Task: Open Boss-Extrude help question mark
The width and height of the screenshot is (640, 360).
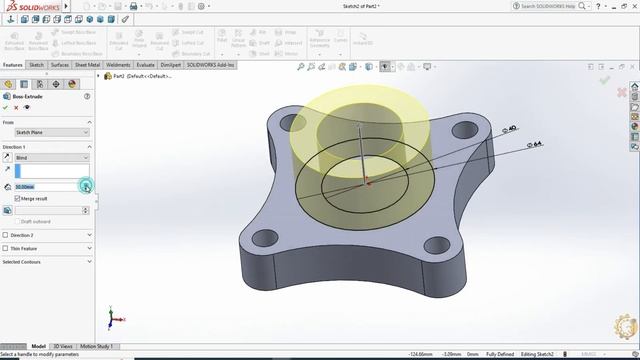Action: (x=87, y=96)
